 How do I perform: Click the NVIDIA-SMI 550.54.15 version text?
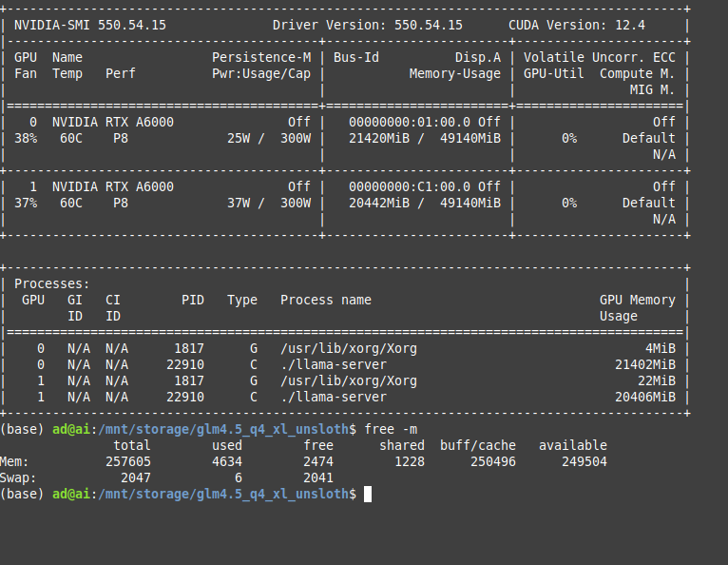(90, 25)
